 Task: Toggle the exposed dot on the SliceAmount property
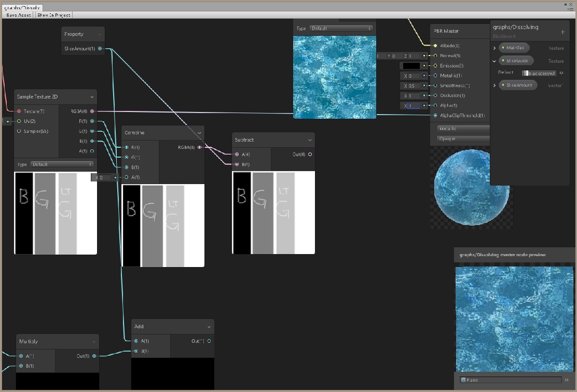[503, 85]
